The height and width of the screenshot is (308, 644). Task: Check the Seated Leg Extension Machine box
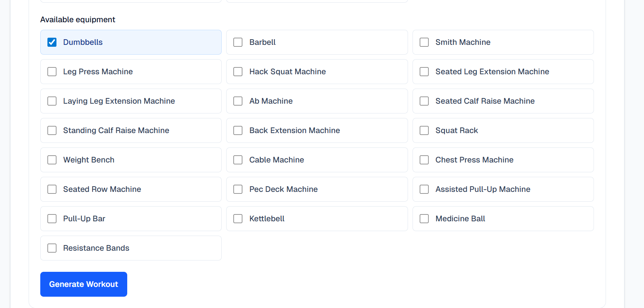pyautogui.click(x=424, y=72)
